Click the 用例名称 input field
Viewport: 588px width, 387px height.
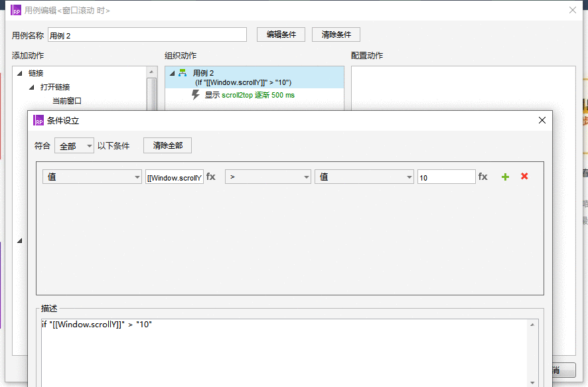147,35
